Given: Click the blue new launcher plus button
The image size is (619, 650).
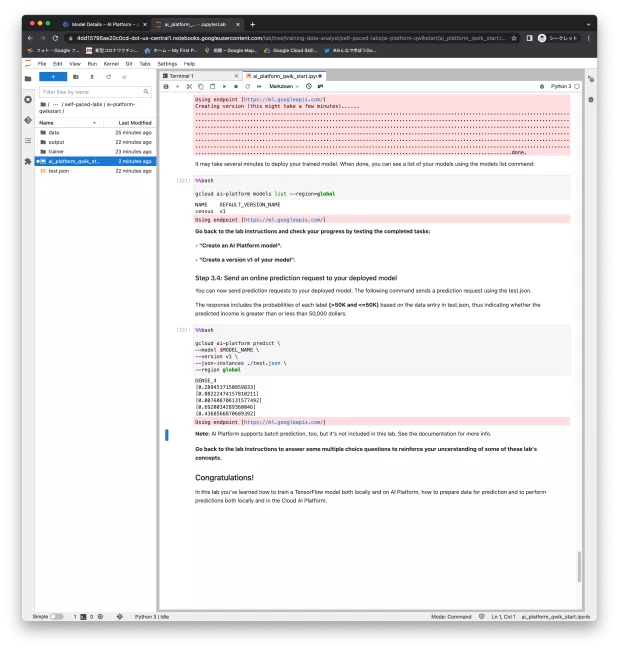Looking at the screenshot, I should pos(53,77).
